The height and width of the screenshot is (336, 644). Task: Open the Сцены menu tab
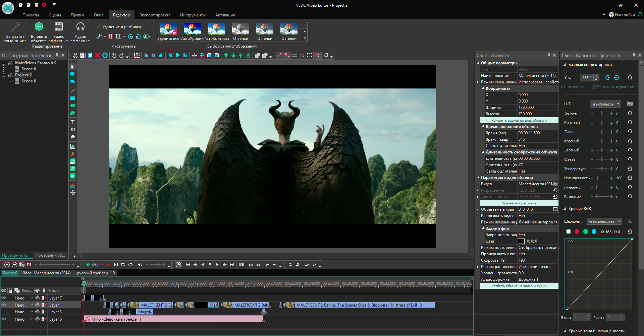click(55, 15)
